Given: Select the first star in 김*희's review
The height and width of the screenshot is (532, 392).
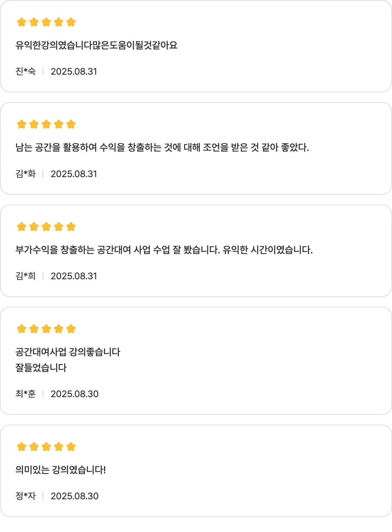Looking at the screenshot, I should (22, 227).
